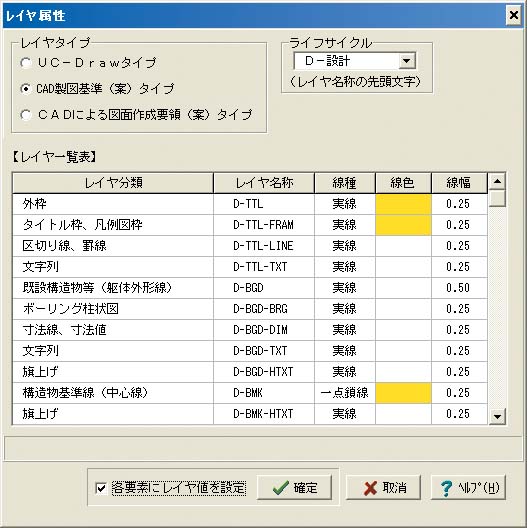Close the レイヤ属性 dialog

coord(514,15)
